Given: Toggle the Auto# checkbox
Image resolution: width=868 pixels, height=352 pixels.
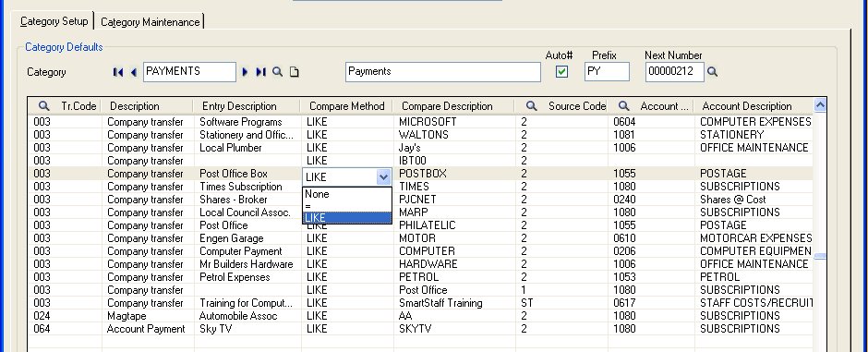Looking at the screenshot, I should tap(561, 72).
